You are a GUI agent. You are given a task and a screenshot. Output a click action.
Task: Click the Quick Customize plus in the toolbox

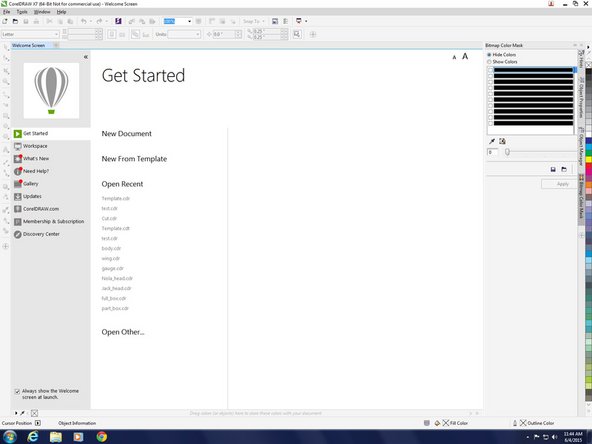coord(5,246)
